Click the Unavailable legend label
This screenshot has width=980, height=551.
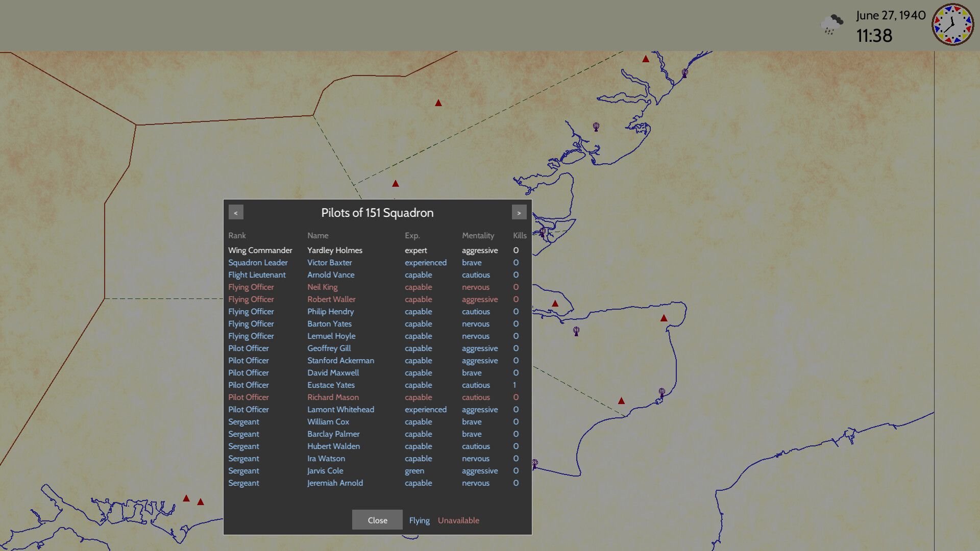coord(458,520)
